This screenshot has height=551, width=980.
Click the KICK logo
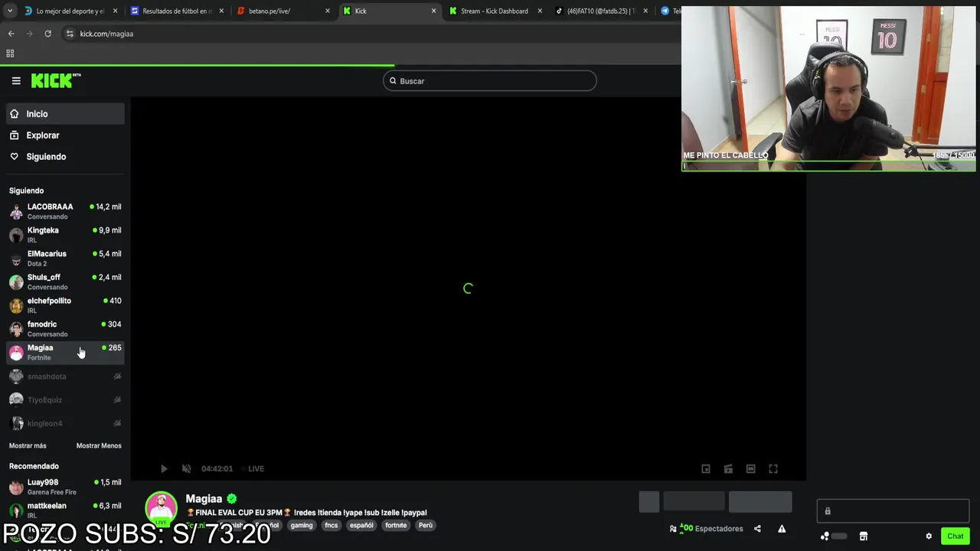[x=56, y=80]
